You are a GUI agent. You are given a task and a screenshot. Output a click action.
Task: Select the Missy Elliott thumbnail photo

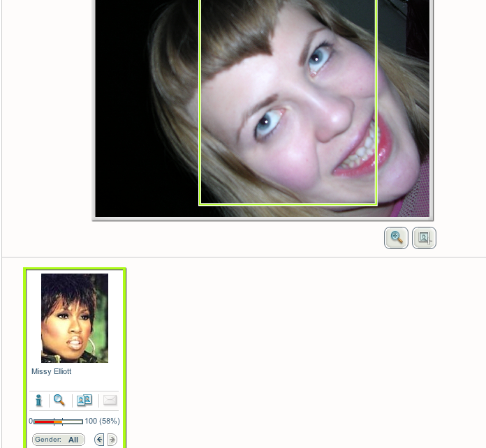75,318
